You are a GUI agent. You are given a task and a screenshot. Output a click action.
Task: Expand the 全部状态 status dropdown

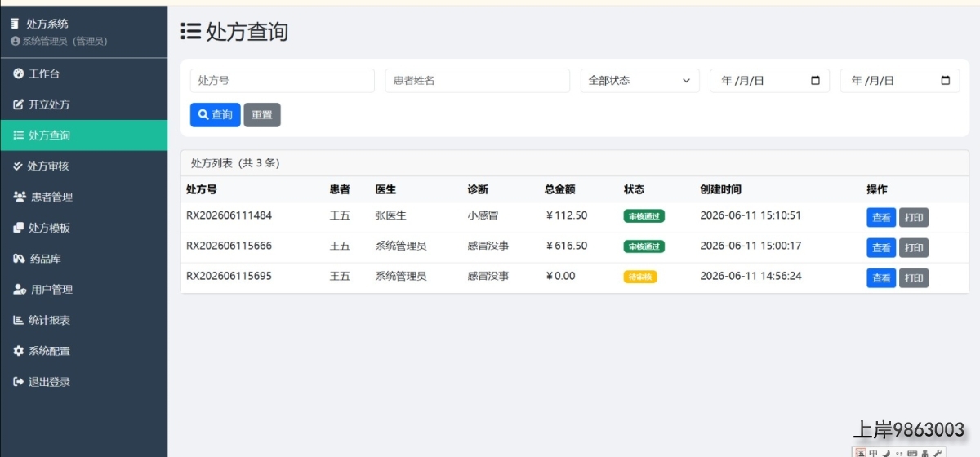pyautogui.click(x=639, y=81)
